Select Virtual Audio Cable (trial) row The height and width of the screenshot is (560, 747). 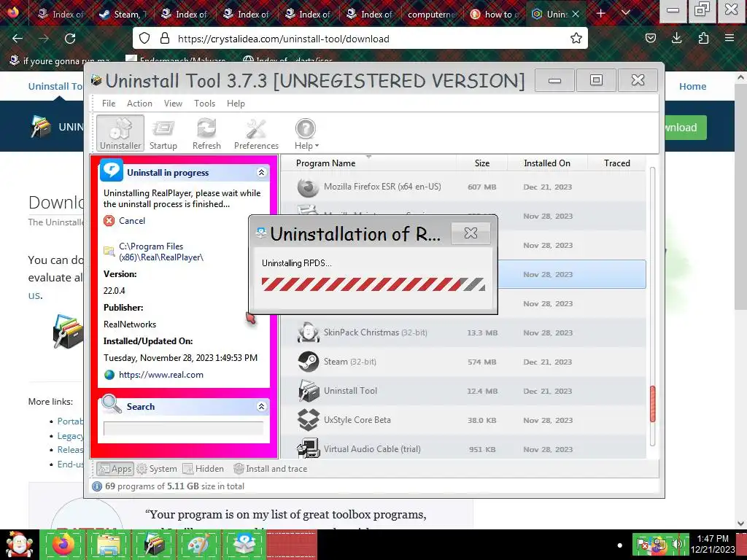pos(463,448)
